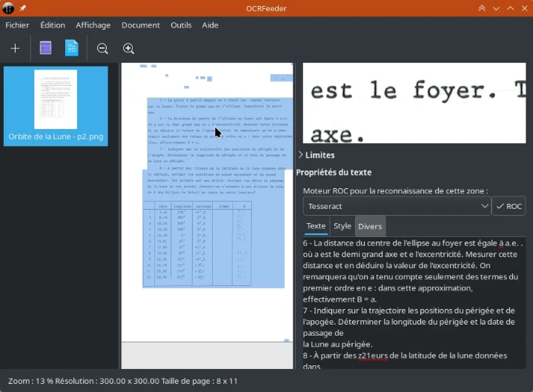Image resolution: width=533 pixels, height=392 pixels.
Task: Click the small selection zone at page bottom right
Action: (287, 340)
